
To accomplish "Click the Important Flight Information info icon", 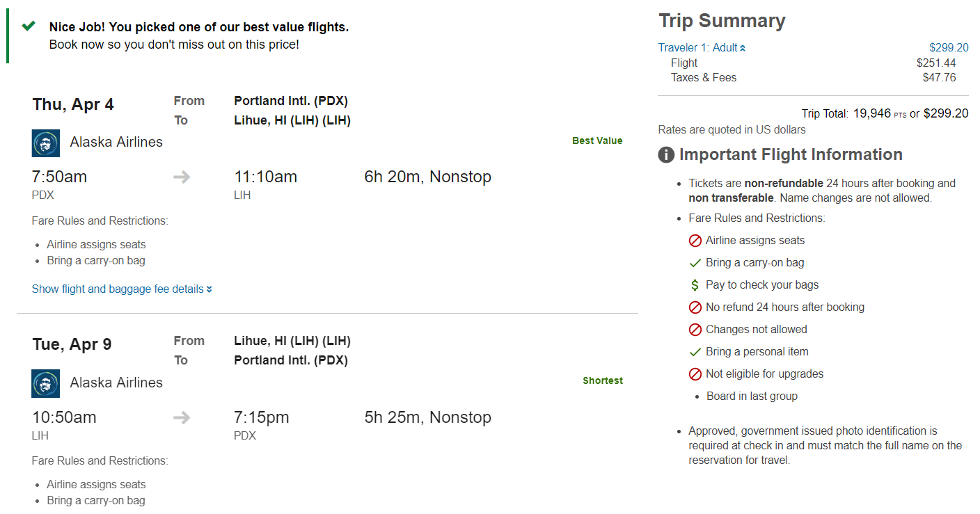I will pos(666,155).
